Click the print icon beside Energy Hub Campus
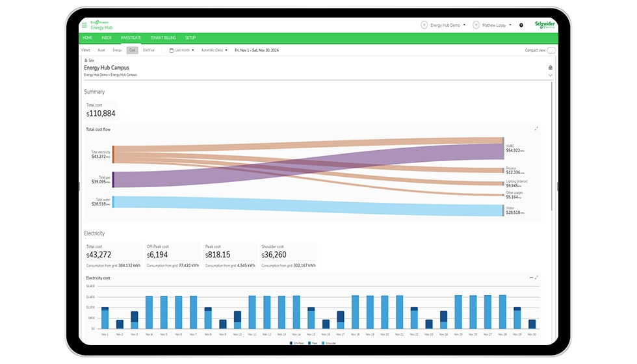 point(551,67)
